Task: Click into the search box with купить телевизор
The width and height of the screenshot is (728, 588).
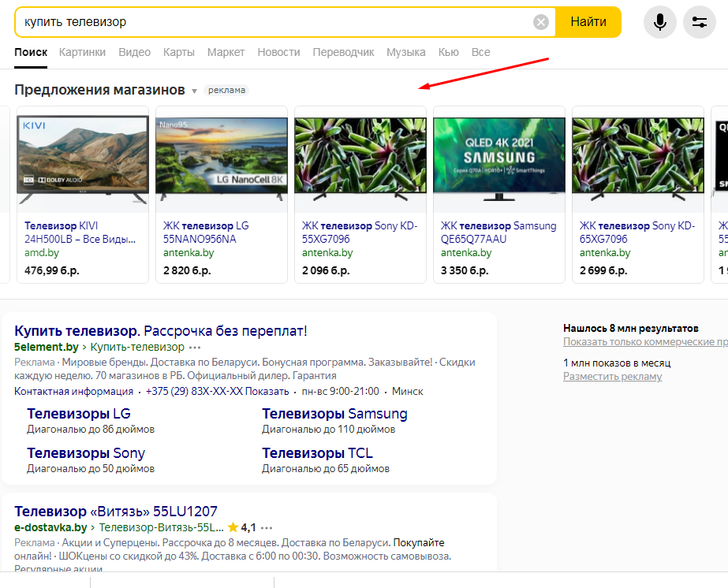Action: pos(268,22)
